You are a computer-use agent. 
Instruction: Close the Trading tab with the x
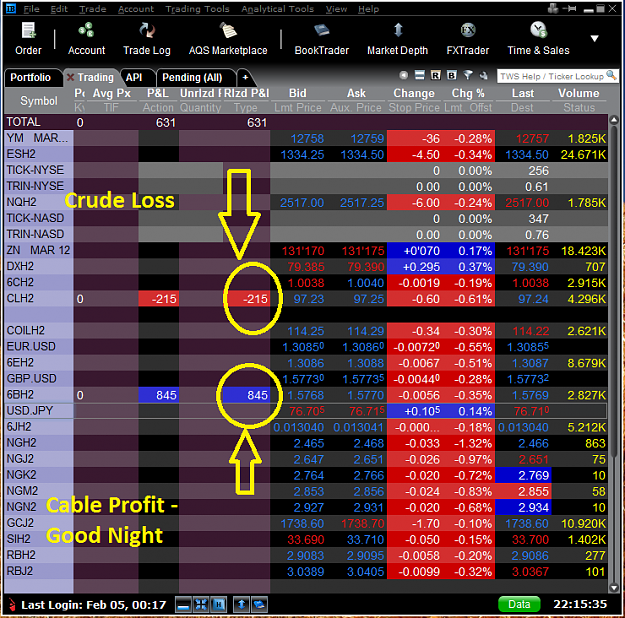tap(70, 77)
